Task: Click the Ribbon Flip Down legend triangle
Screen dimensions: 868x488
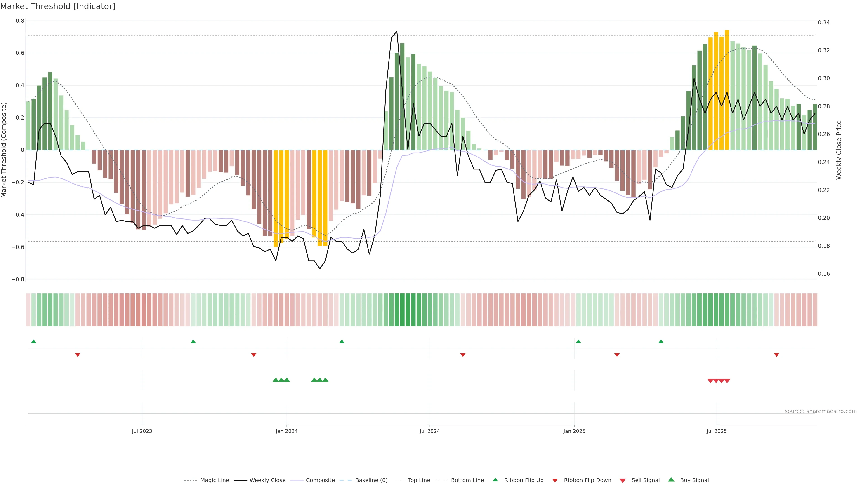Action: (555, 481)
